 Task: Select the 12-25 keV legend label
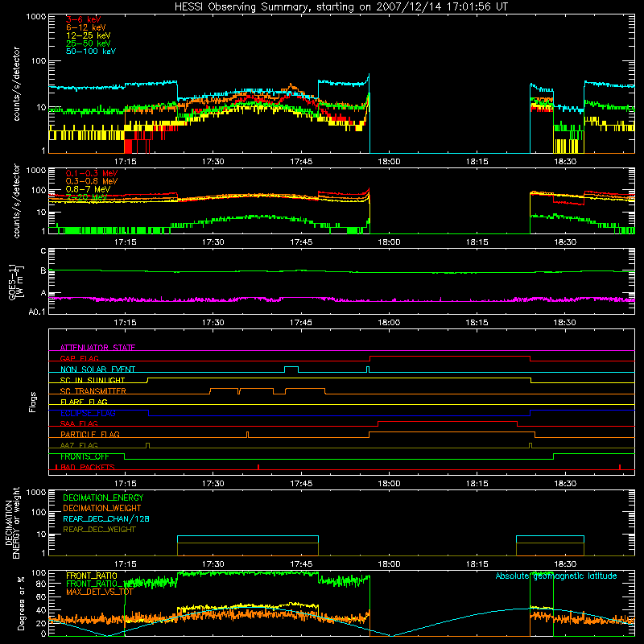(89, 35)
